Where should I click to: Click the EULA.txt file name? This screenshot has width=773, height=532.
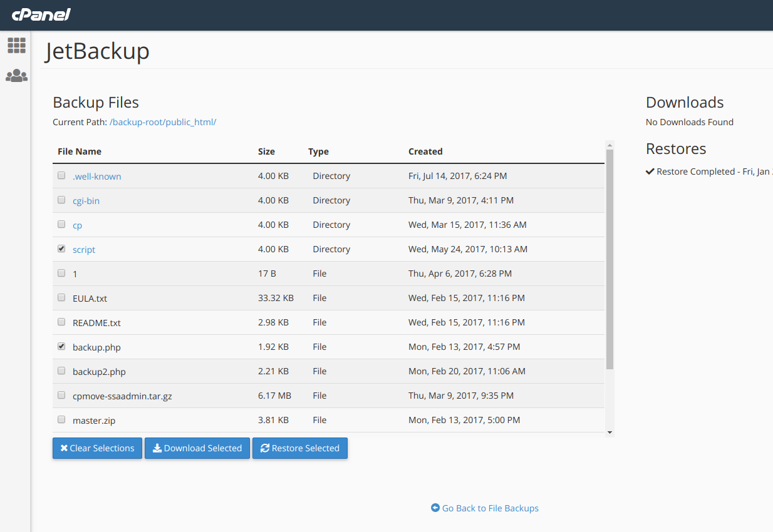pos(90,299)
